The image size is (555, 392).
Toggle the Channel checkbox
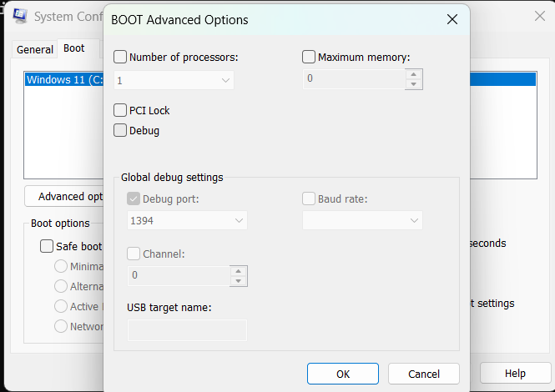tap(134, 254)
